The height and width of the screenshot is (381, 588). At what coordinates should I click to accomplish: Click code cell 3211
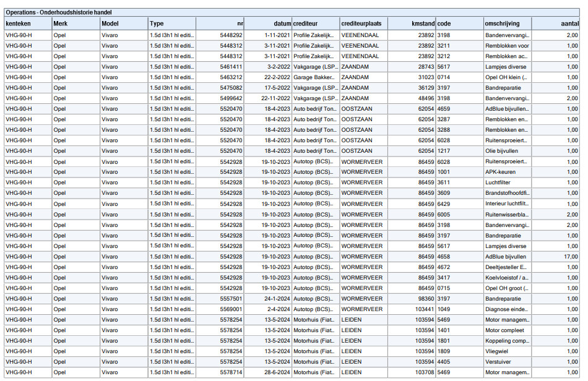click(460, 46)
